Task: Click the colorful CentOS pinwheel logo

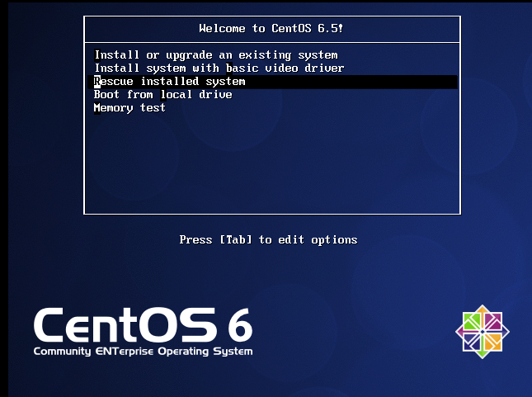Action: [483, 332]
